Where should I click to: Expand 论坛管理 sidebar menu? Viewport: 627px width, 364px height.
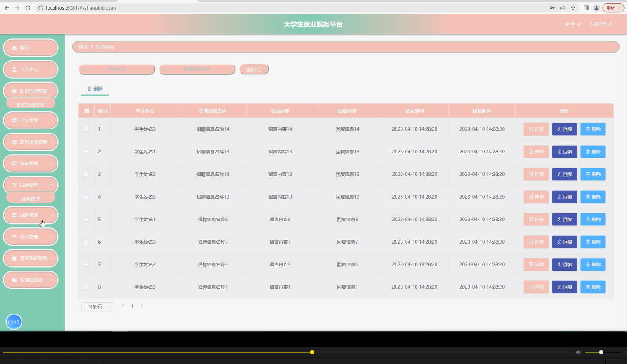(31, 120)
